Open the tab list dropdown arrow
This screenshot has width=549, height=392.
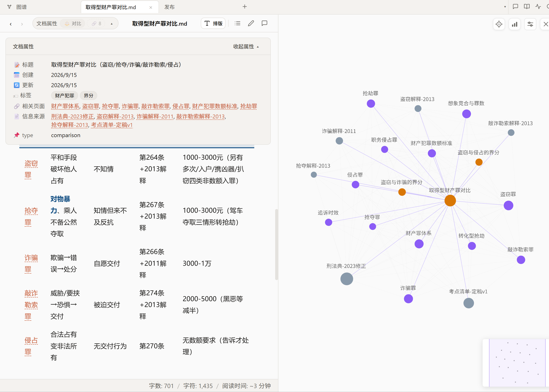tap(505, 7)
